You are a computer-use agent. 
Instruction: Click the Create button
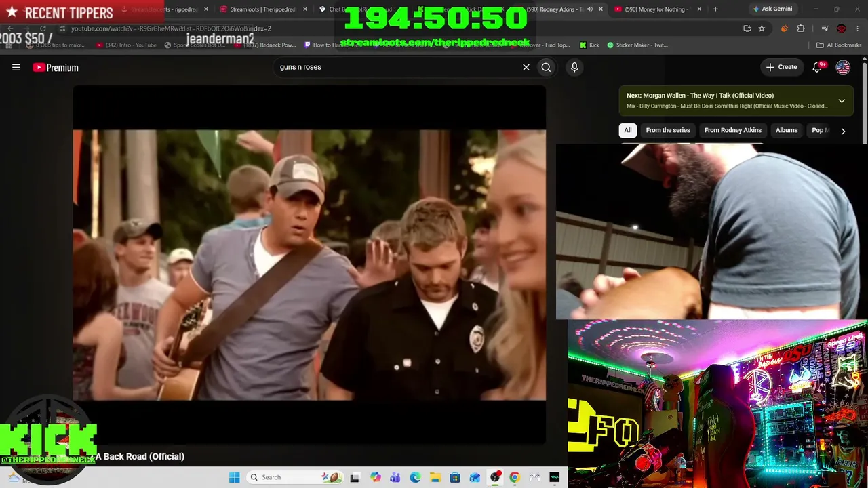(782, 67)
